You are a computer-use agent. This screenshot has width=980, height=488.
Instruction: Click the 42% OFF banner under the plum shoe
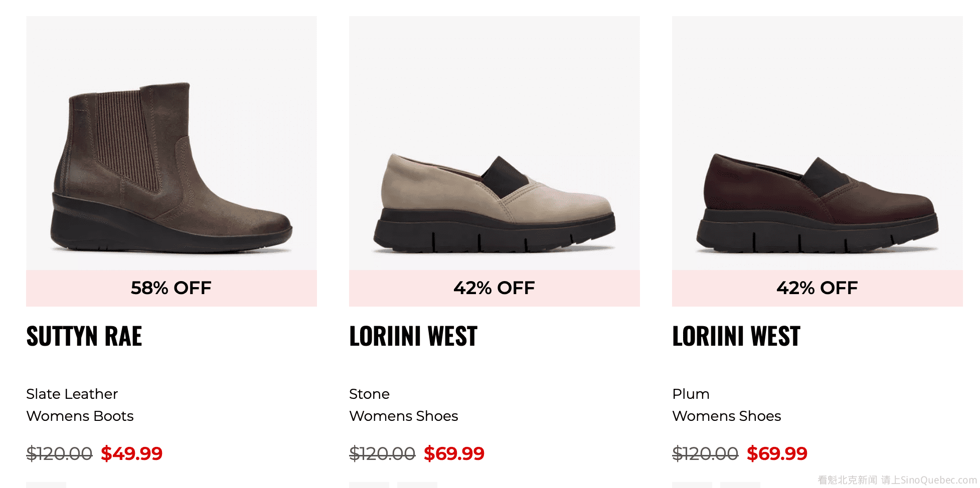click(817, 288)
